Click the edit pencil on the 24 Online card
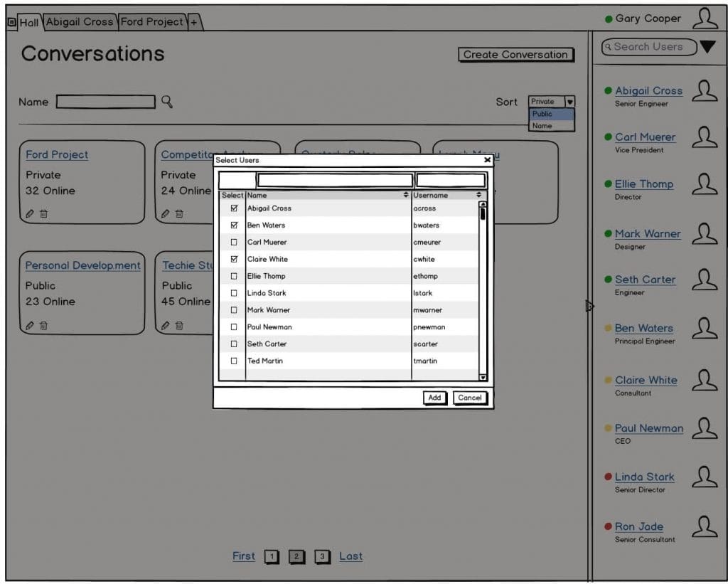The image size is (728, 584). click(165, 213)
